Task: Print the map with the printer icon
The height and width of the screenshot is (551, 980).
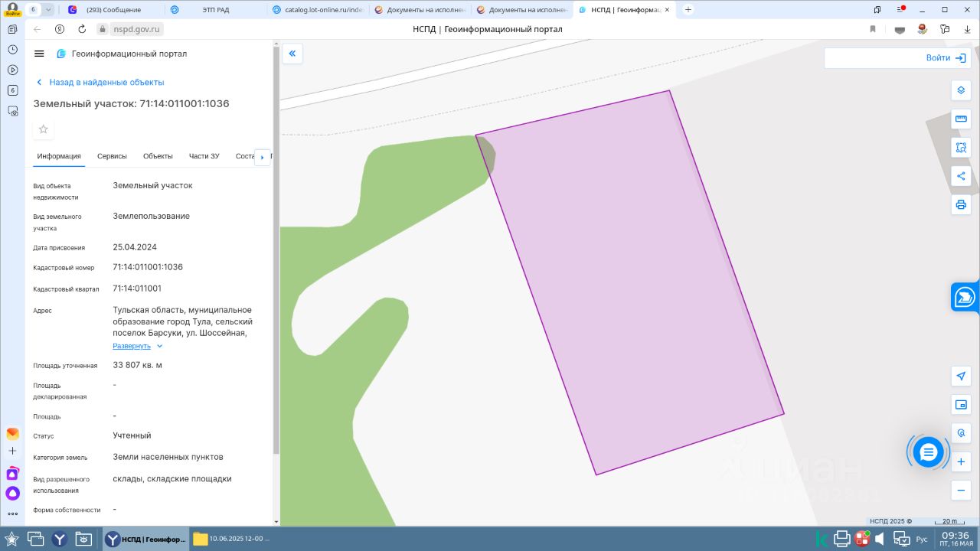Action: coord(961,204)
